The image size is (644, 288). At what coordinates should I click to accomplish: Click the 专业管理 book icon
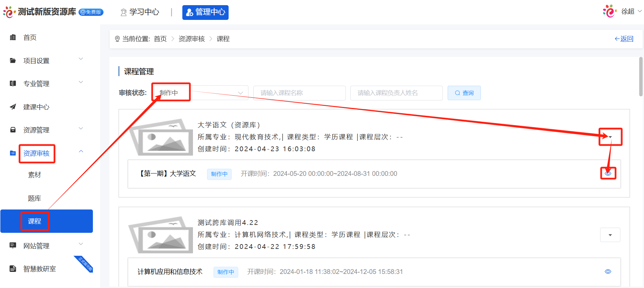[13, 84]
